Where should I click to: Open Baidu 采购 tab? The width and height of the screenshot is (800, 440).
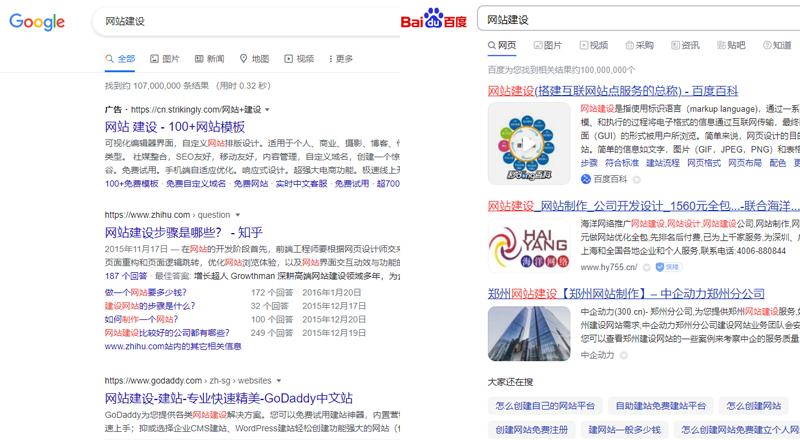pyautogui.click(x=639, y=45)
